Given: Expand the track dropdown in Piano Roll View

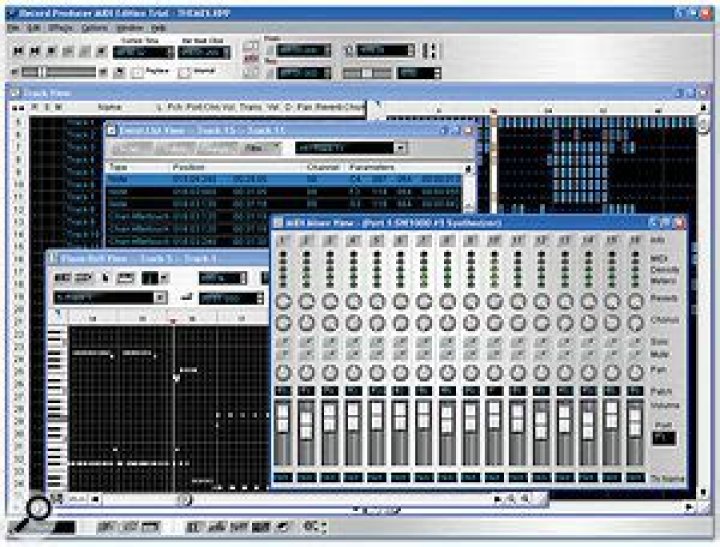Looking at the screenshot, I should 159,297.
